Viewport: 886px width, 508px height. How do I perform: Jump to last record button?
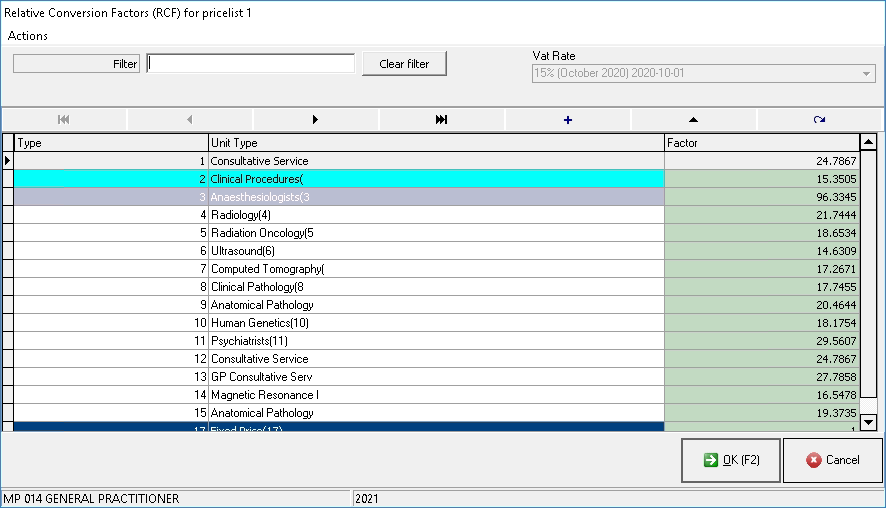442,120
